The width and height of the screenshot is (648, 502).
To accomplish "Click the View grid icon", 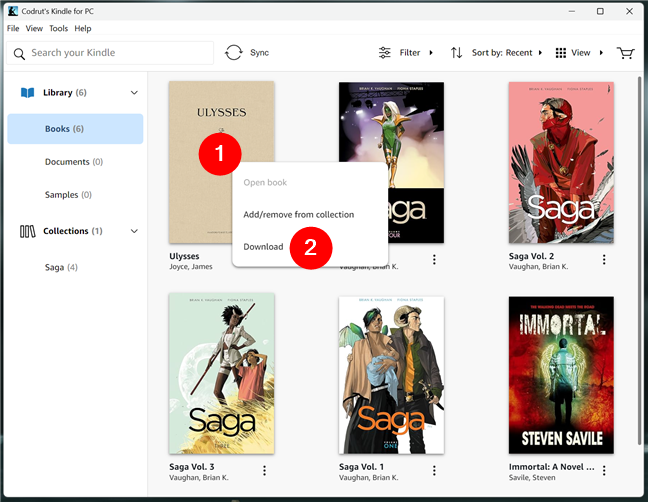I will [560, 53].
